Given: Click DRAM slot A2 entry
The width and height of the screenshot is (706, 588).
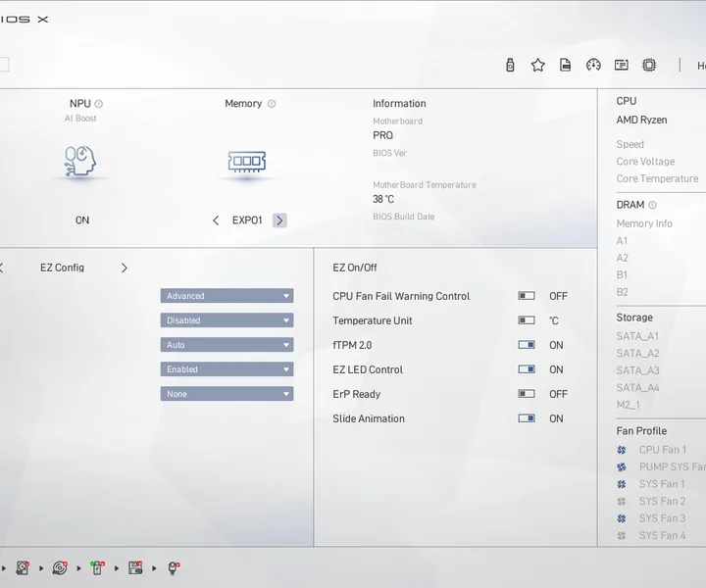Looking at the screenshot, I should click(623, 258).
